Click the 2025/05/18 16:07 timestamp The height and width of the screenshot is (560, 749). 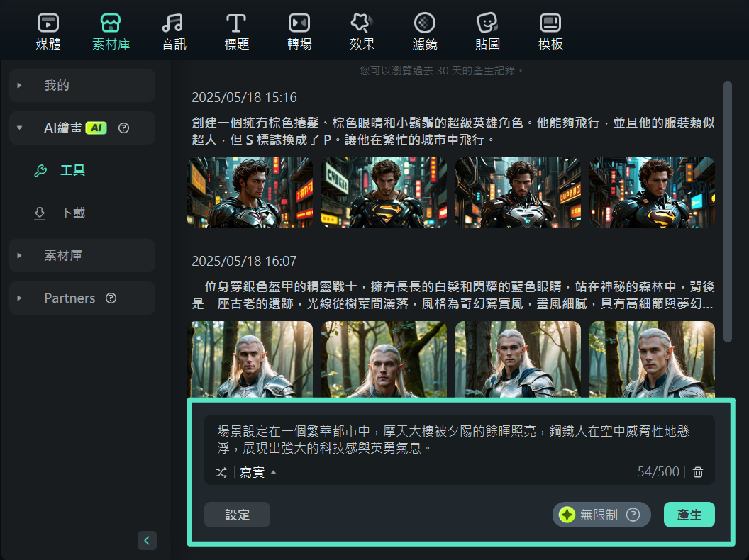244,261
